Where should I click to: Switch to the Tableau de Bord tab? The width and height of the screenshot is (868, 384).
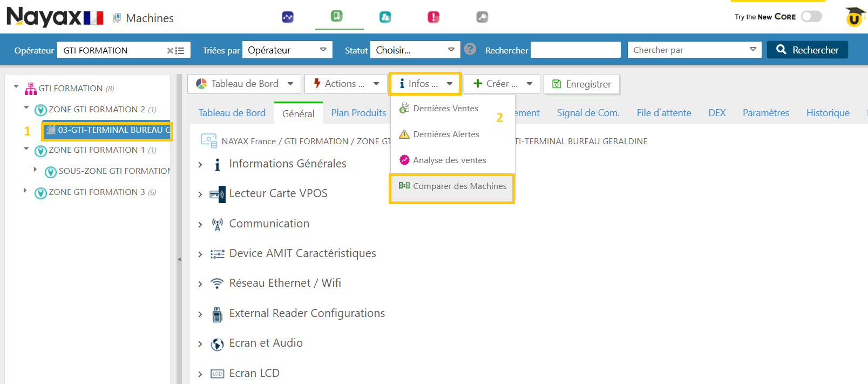[232, 113]
